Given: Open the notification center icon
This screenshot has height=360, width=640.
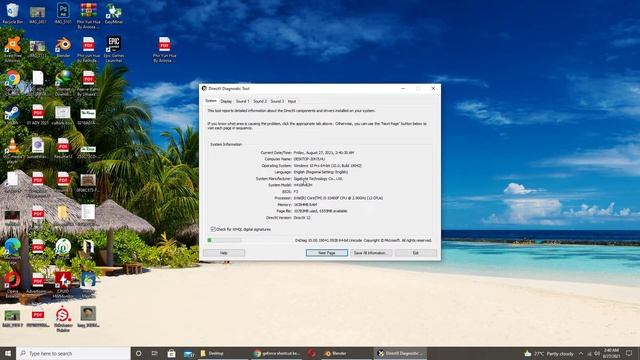Looking at the screenshot, I should pyautogui.click(x=629, y=353).
